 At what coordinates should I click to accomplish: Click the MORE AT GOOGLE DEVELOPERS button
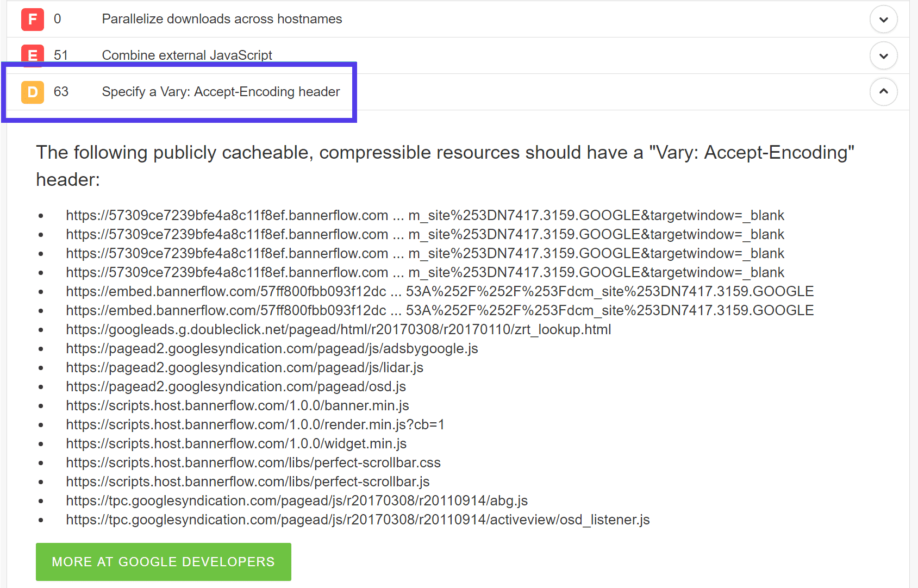[163, 561]
